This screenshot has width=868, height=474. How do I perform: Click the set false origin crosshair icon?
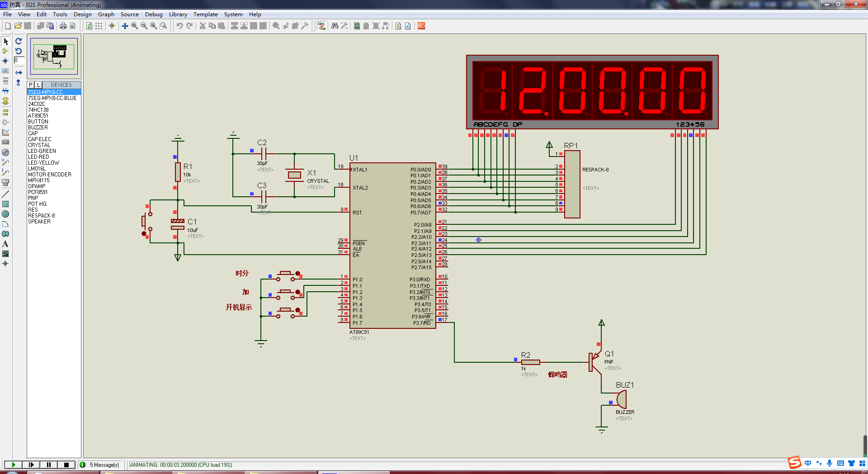point(112,26)
